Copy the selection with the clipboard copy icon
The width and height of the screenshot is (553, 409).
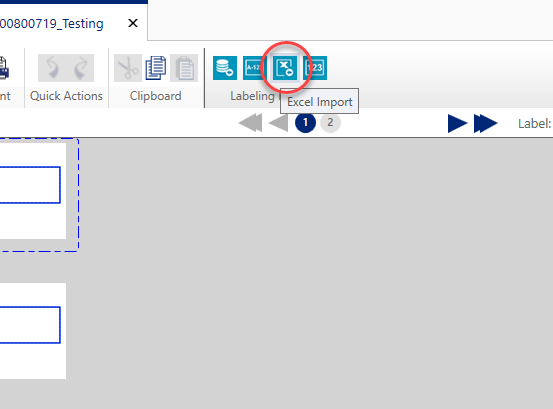156,68
